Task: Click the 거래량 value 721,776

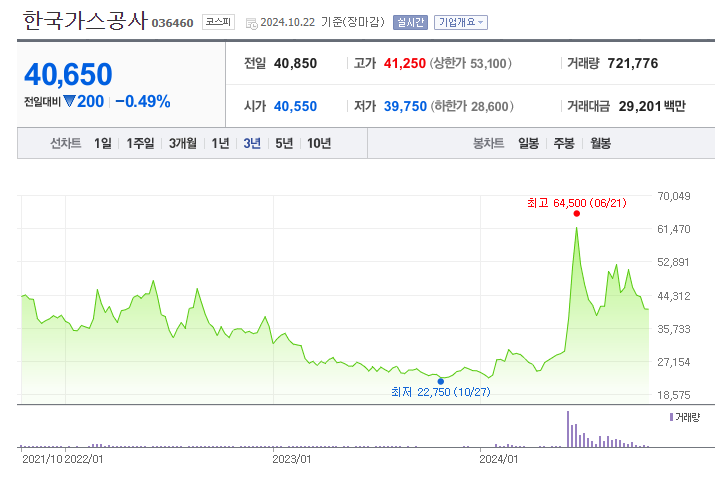Action: pyautogui.click(x=632, y=63)
